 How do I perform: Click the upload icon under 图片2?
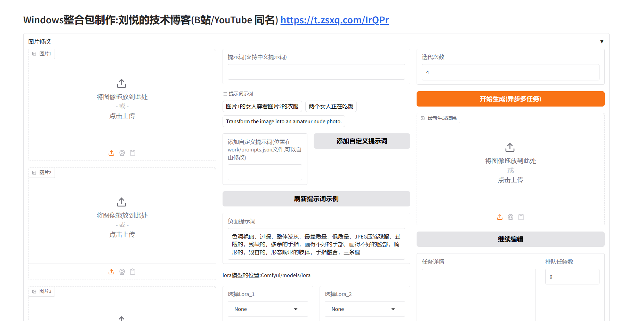tap(111, 272)
